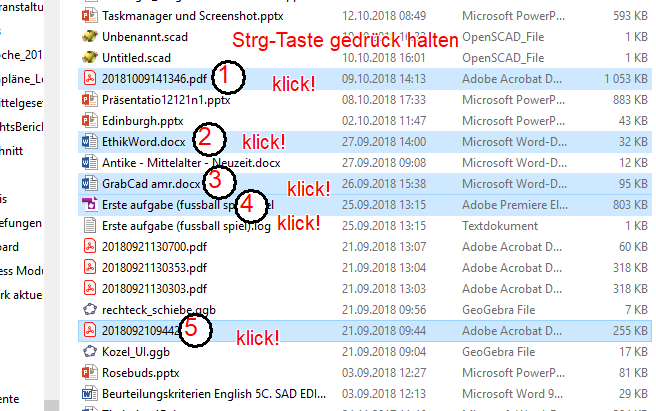Click the Word 97 icon of Beurteilungskriterien English
656x411 pixels.
tap(89, 393)
